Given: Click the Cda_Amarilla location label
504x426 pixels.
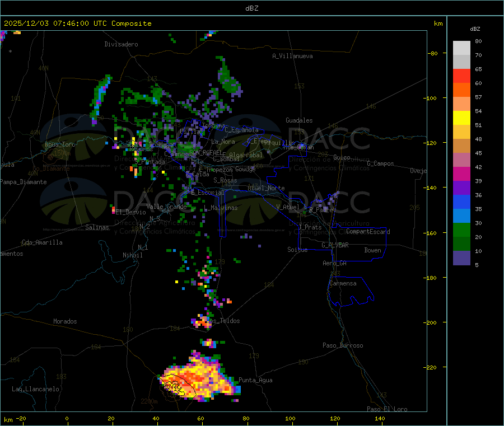Looking at the screenshot, I should (x=42, y=242).
